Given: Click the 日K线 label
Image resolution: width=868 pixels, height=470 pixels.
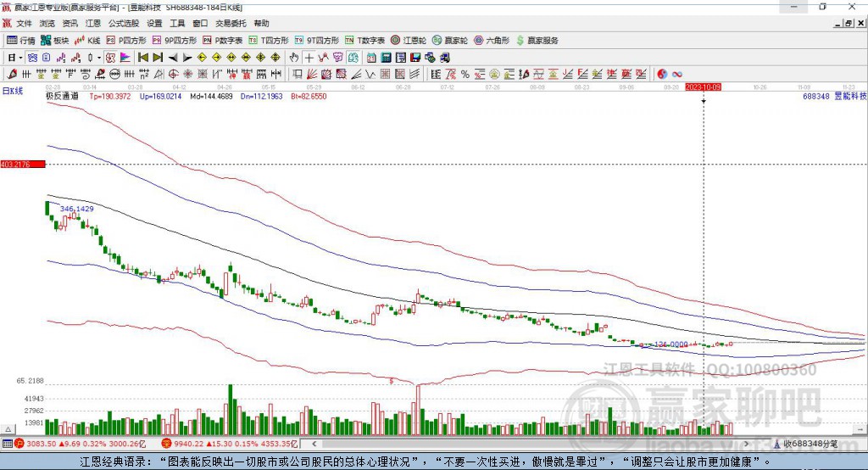Looking at the screenshot, I should coord(13,91).
